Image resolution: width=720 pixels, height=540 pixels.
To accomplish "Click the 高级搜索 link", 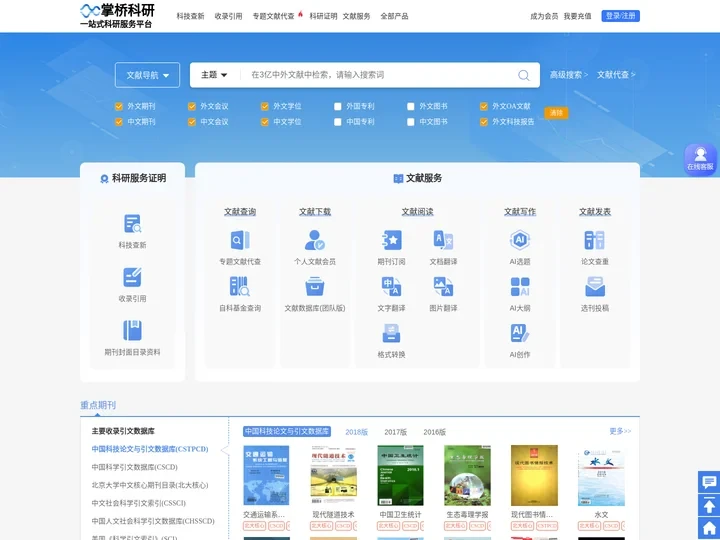I will (569, 75).
